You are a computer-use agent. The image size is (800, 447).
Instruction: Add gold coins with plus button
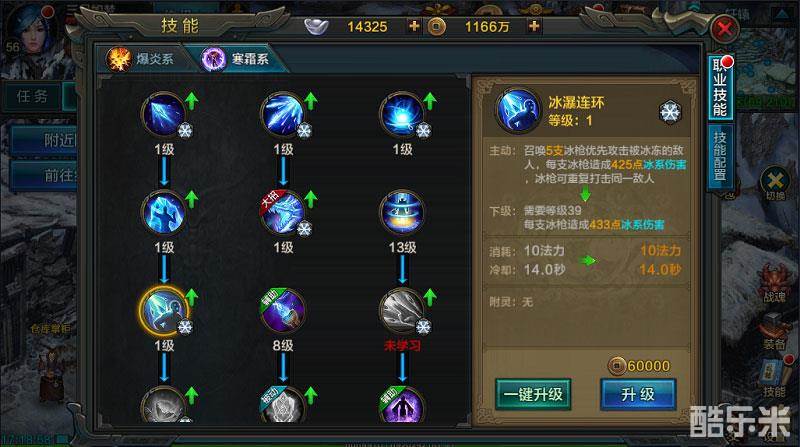[x=534, y=26]
